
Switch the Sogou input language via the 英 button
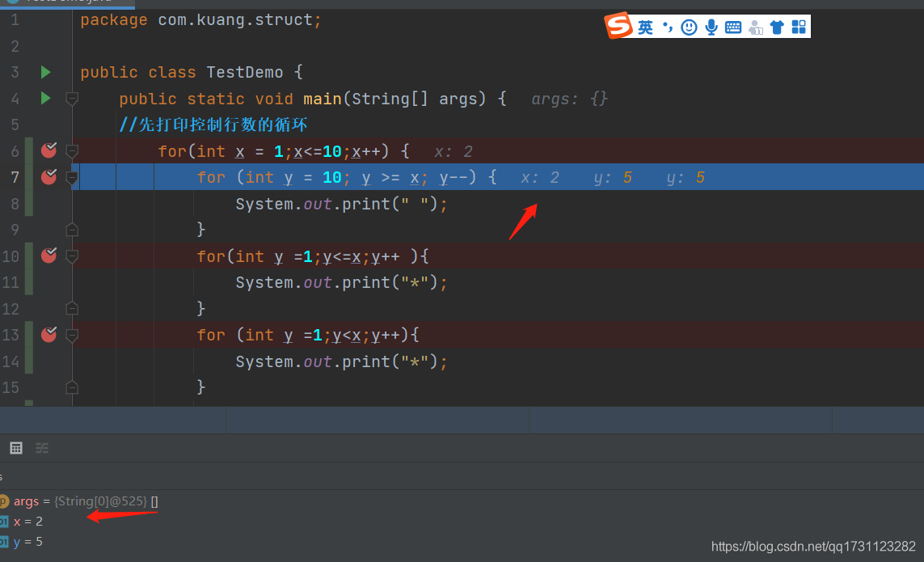click(x=645, y=27)
